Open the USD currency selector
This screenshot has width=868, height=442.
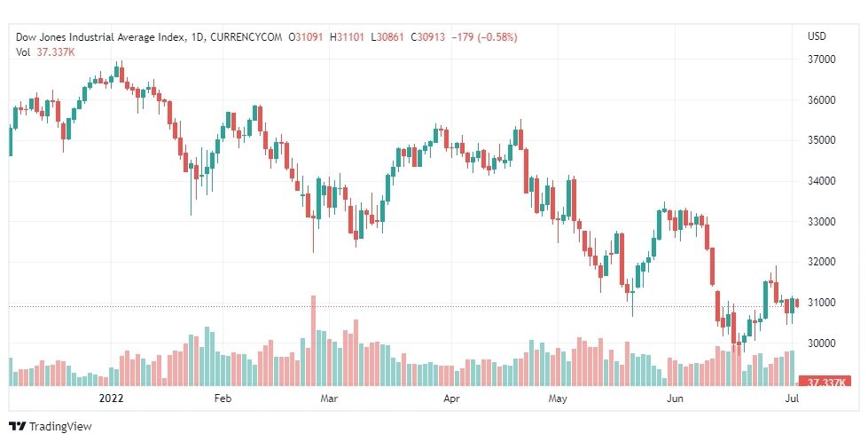pyautogui.click(x=817, y=36)
